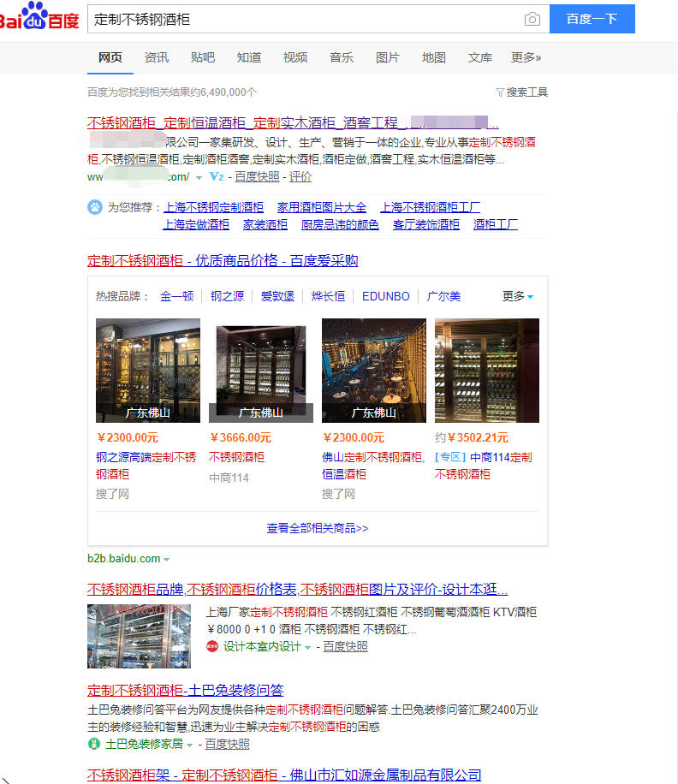
Task: Select brand EDUNBO
Action: (x=385, y=296)
